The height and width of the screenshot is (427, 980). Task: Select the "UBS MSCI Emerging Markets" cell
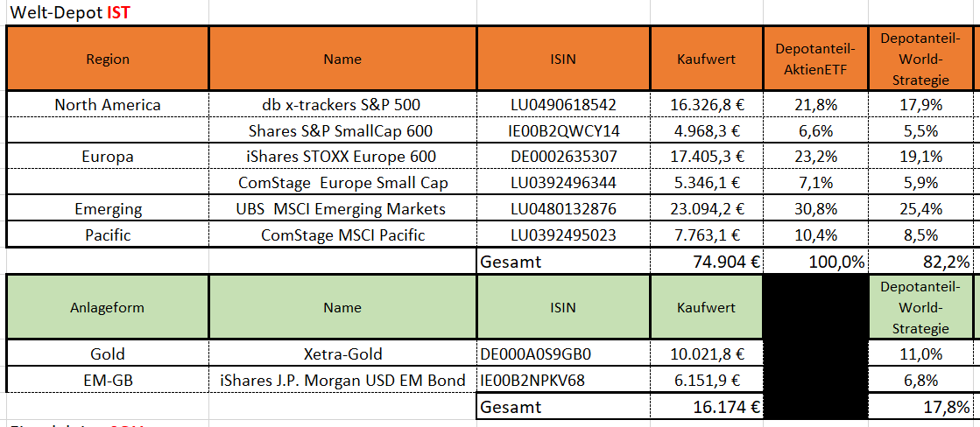342,209
